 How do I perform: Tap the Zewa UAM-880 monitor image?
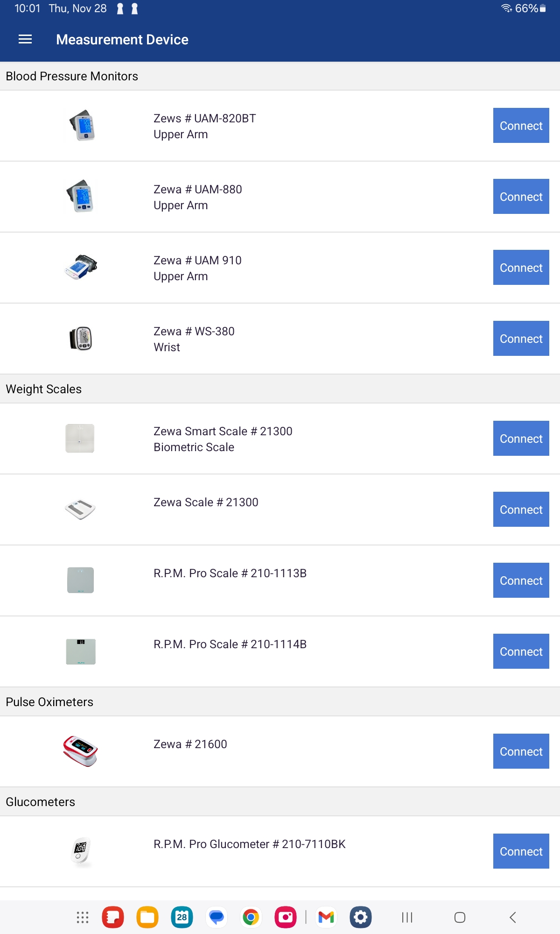80,196
